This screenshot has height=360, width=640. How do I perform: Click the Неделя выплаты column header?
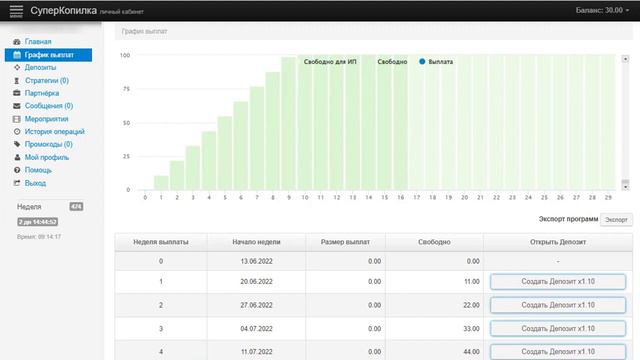(x=161, y=242)
